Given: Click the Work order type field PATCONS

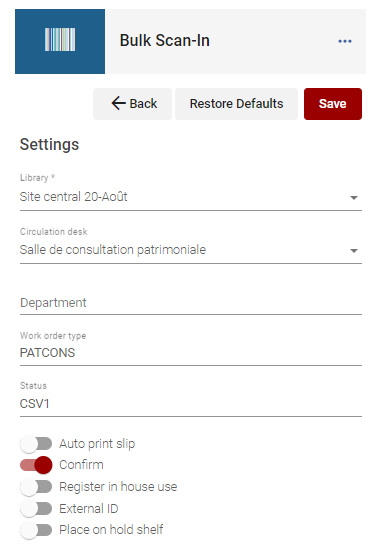Looking at the screenshot, I should pyautogui.click(x=191, y=352).
